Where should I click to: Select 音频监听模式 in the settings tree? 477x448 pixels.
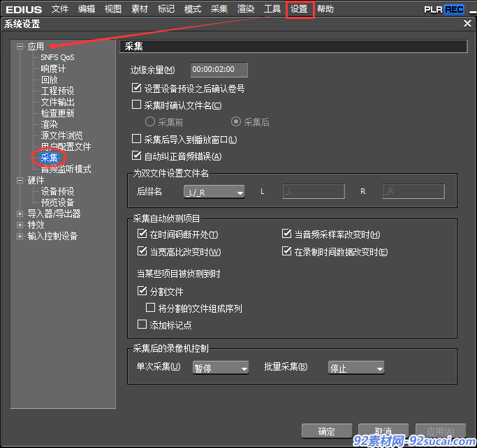tap(66, 169)
